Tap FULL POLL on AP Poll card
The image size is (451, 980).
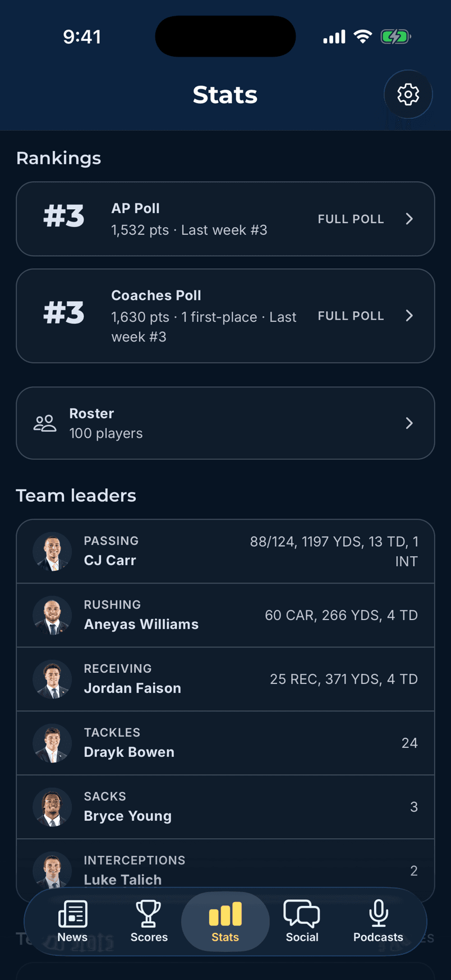point(351,219)
